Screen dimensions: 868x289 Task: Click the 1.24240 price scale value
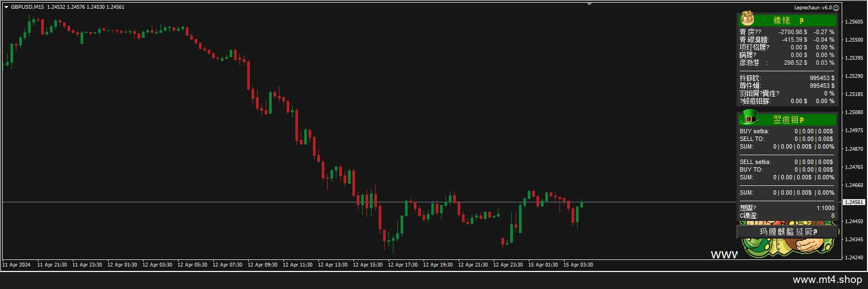(x=854, y=258)
